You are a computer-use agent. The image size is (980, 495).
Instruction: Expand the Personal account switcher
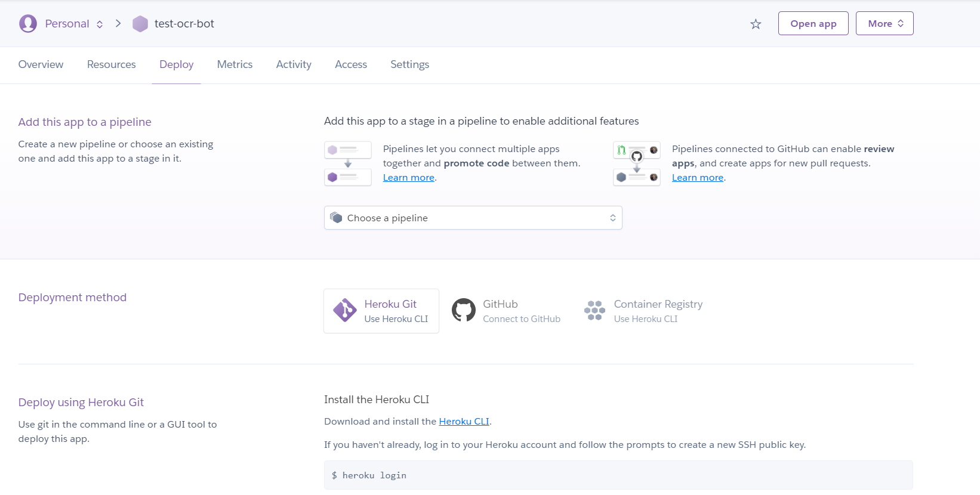click(74, 24)
